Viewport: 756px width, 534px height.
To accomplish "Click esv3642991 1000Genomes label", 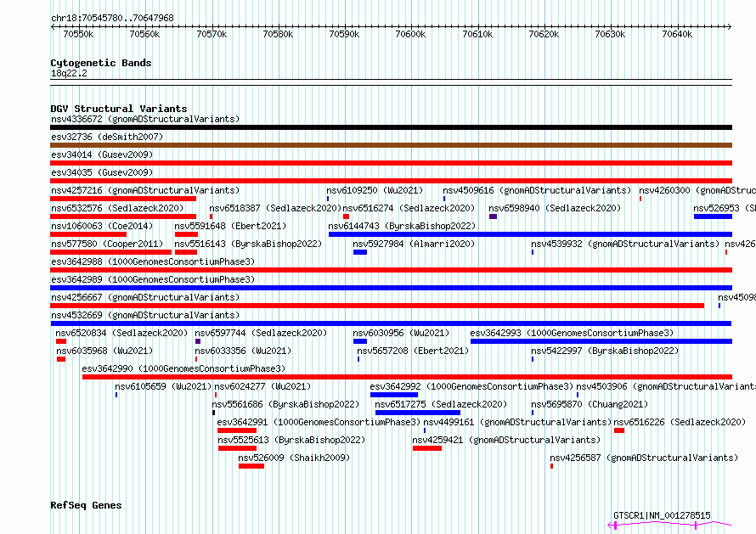I will [x=319, y=422].
